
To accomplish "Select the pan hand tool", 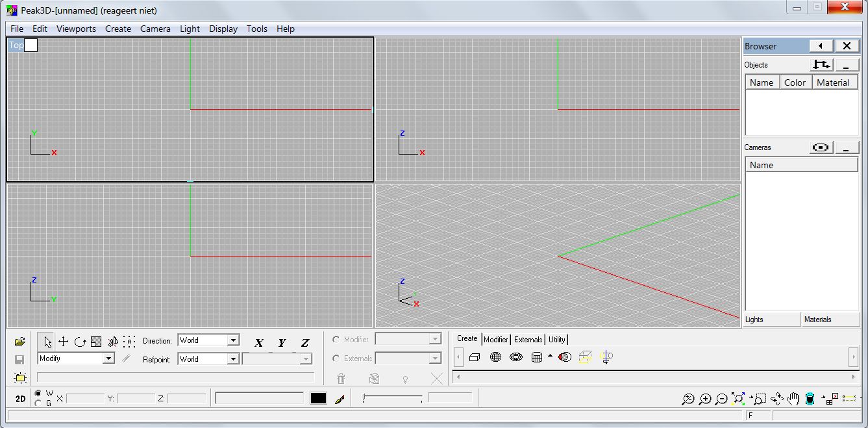I will (x=793, y=399).
